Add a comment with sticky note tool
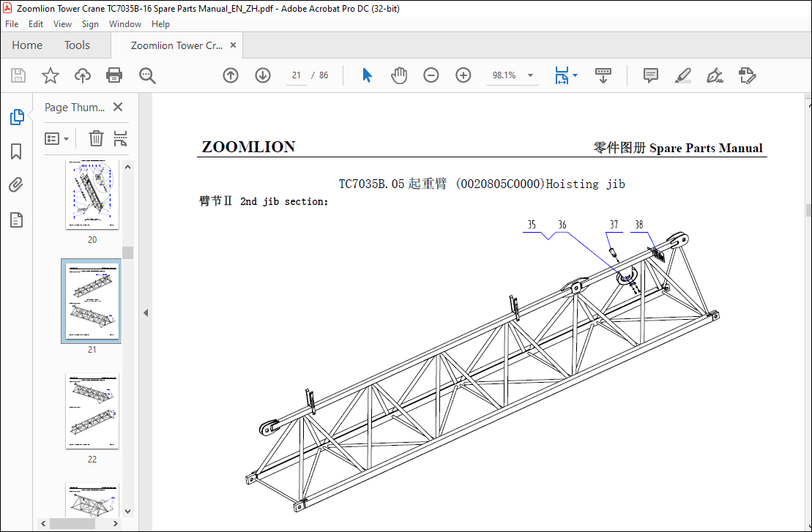The width and height of the screenshot is (812, 532). (650, 75)
